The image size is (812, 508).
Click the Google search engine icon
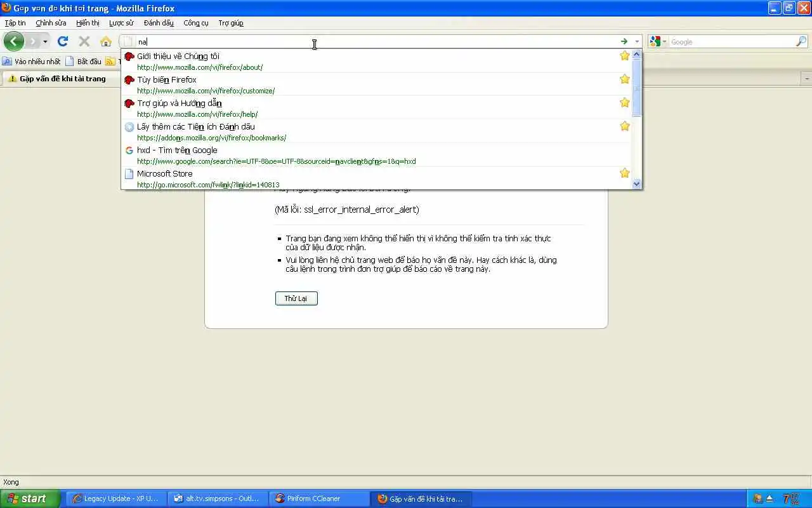click(x=655, y=42)
